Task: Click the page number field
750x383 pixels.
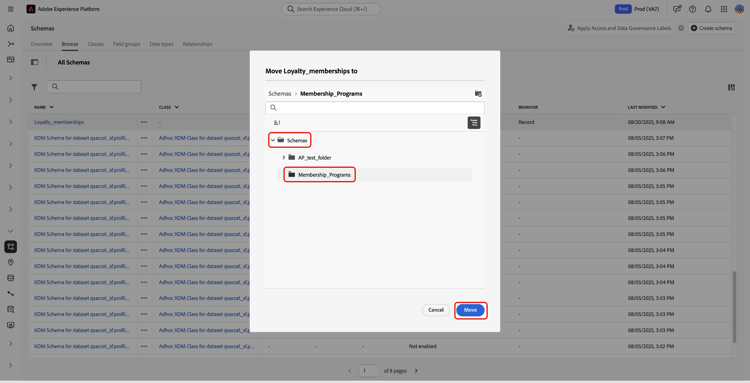Action: coord(369,371)
